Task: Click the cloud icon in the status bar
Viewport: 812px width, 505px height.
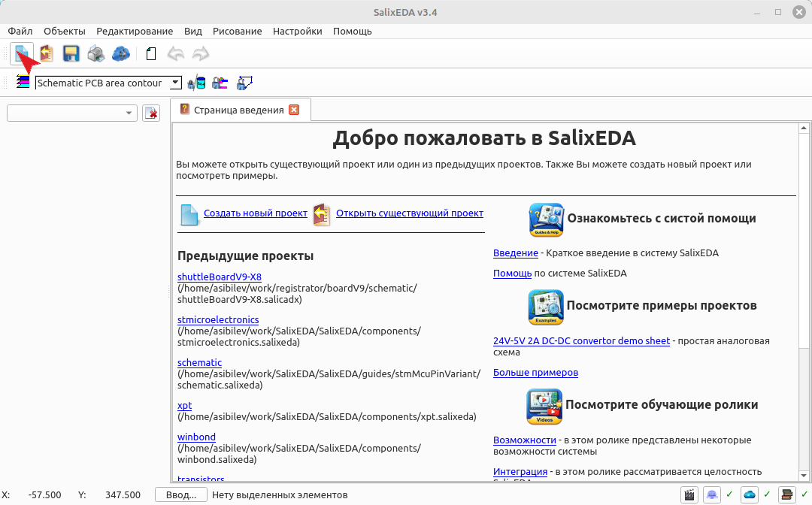Action: tap(750, 494)
